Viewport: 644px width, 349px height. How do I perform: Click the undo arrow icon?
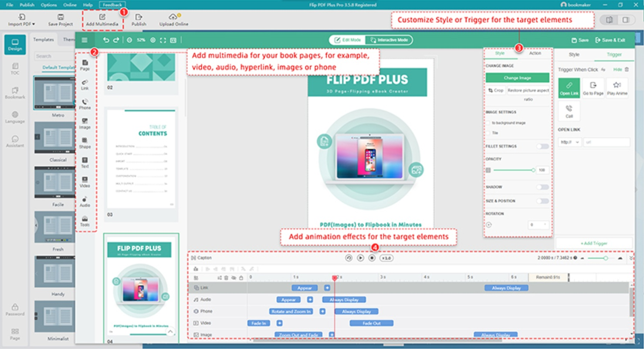[106, 40]
